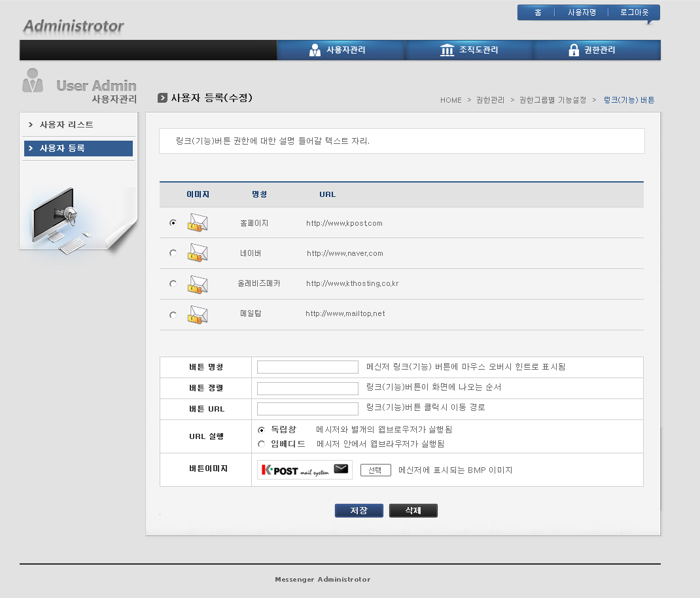Select the 네이버 row radio button

point(173,253)
